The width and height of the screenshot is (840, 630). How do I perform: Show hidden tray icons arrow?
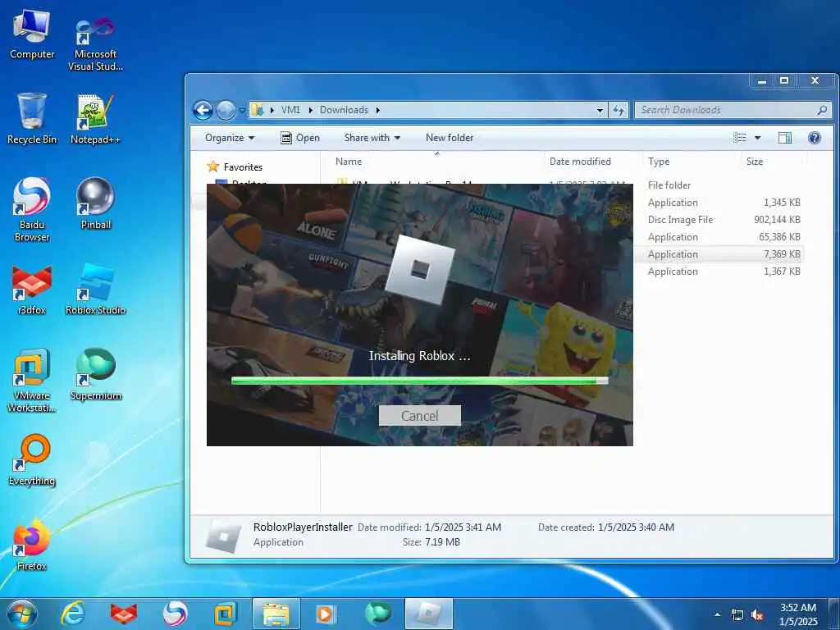pyautogui.click(x=717, y=615)
